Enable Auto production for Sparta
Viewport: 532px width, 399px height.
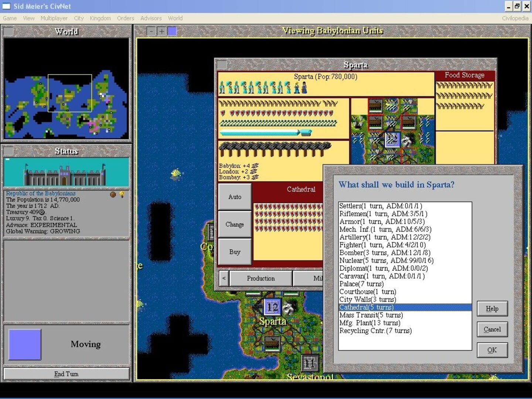(235, 196)
